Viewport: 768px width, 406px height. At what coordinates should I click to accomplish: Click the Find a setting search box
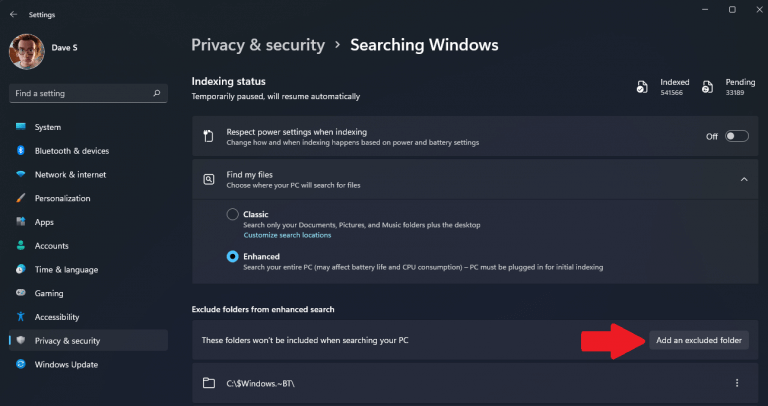88,93
